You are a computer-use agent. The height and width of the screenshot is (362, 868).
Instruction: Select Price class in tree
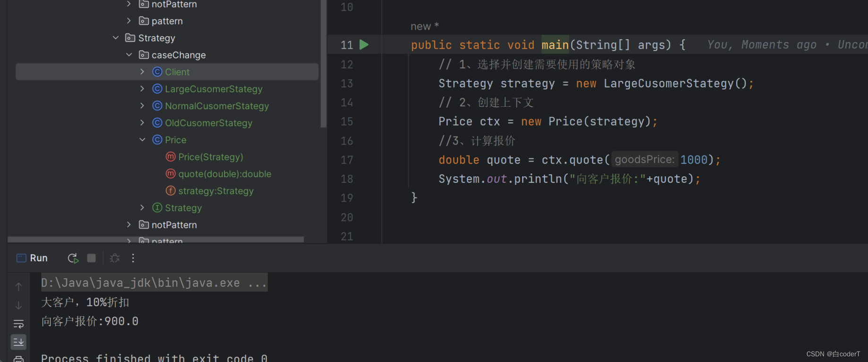[175, 140]
